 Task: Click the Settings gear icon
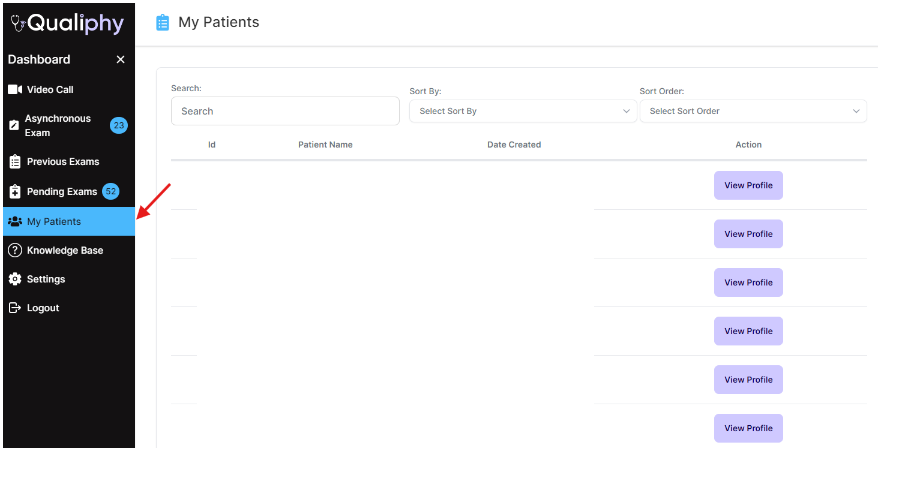[15, 279]
